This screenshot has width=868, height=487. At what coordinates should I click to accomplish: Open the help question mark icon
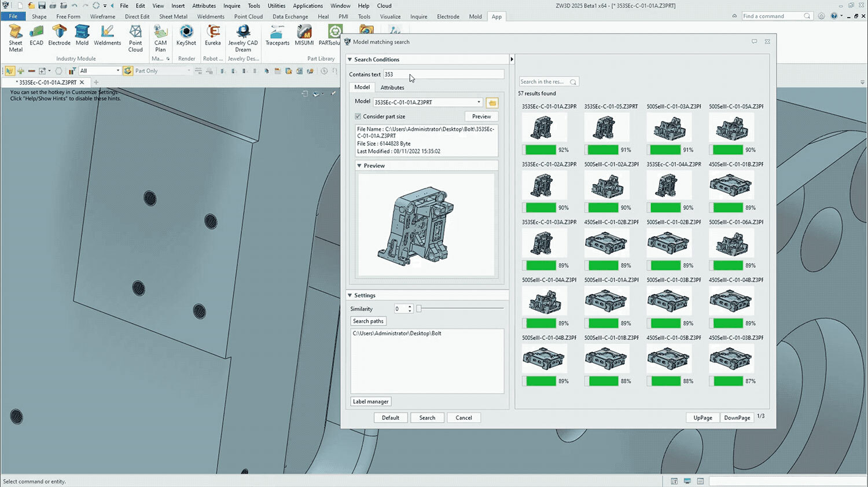pos(834,16)
